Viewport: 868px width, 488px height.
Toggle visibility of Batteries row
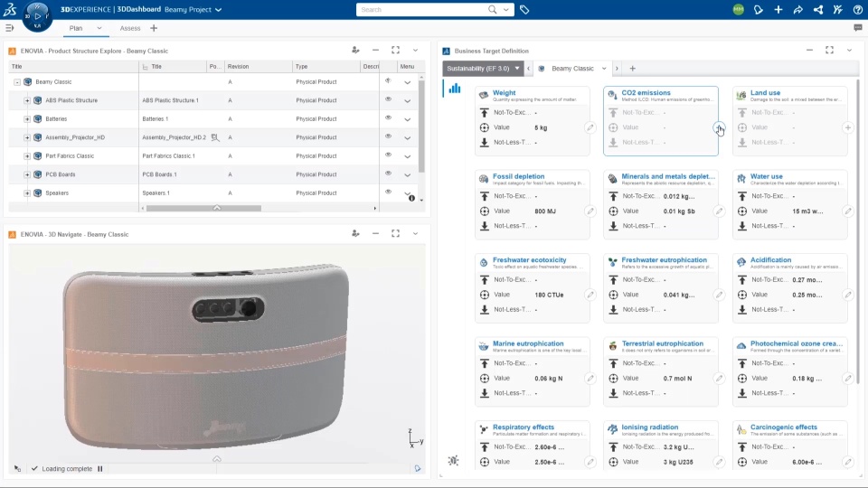(388, 117)
